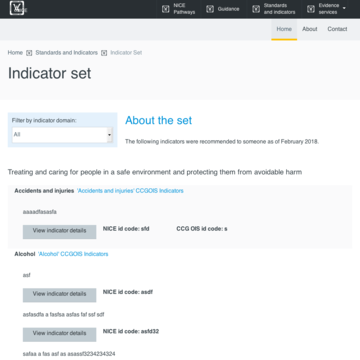Image resolution: width=360 pixels, height=360 pixels.
Task: Click the NICE logo in header
Action: (17, 8)
